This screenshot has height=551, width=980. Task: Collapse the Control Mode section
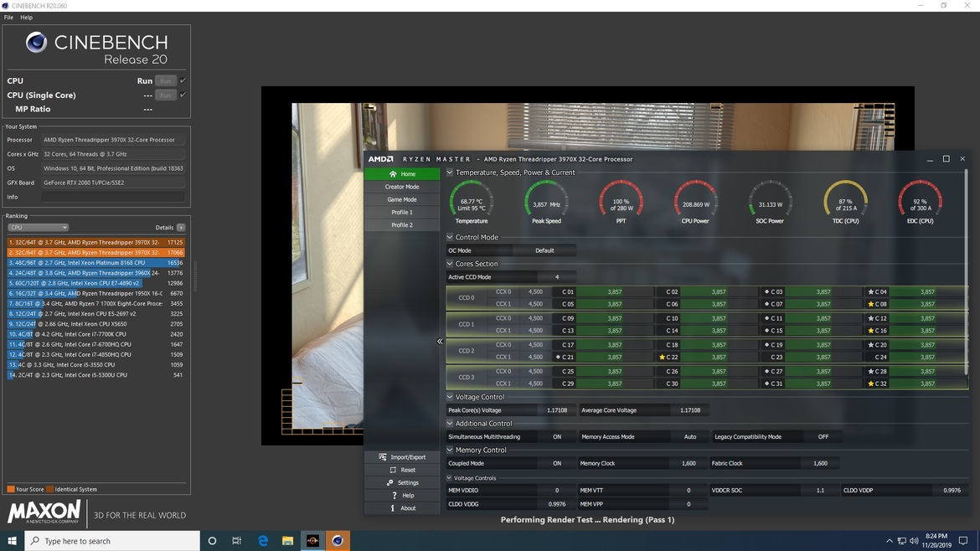click(x=449, y=237)
